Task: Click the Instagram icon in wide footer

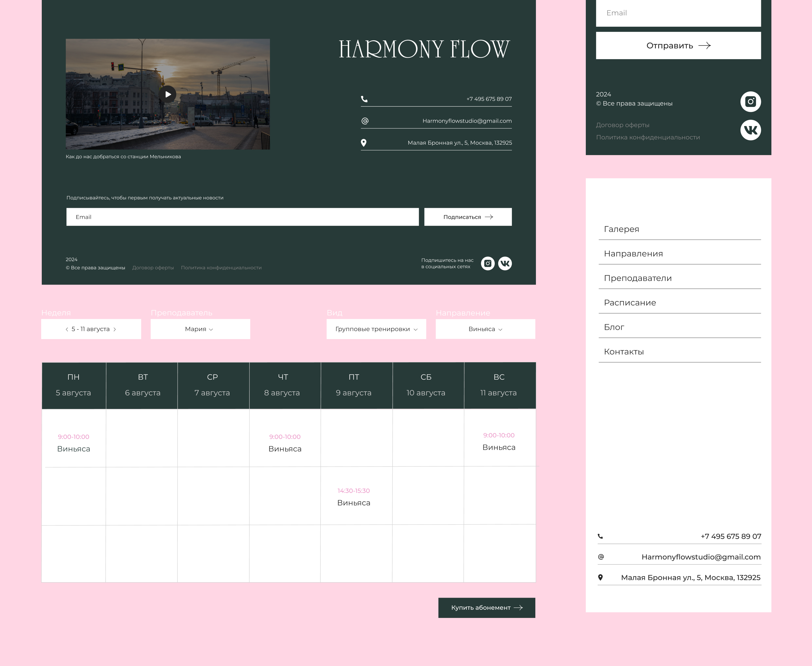Action: [487, 263]
